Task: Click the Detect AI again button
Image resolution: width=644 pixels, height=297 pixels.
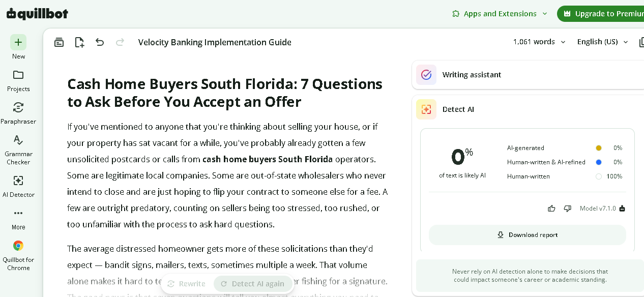Action: 253,284
